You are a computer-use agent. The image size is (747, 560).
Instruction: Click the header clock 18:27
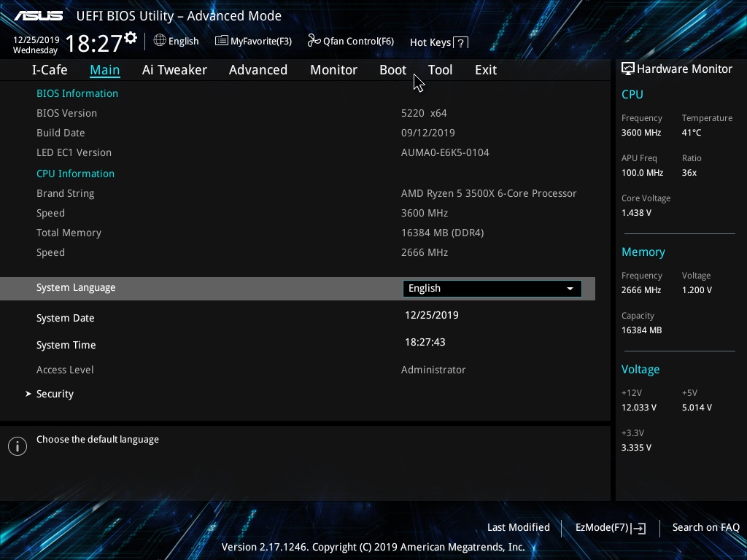pos(94,43)
